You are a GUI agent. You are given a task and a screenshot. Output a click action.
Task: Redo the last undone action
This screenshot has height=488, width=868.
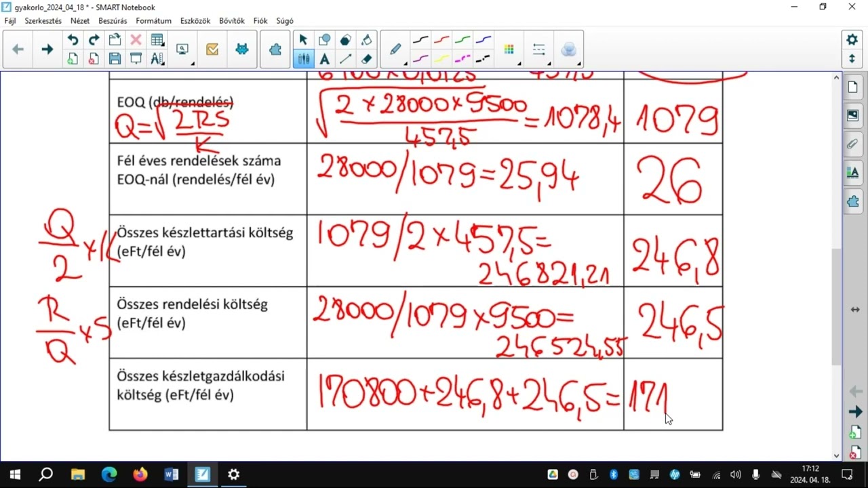94,40
